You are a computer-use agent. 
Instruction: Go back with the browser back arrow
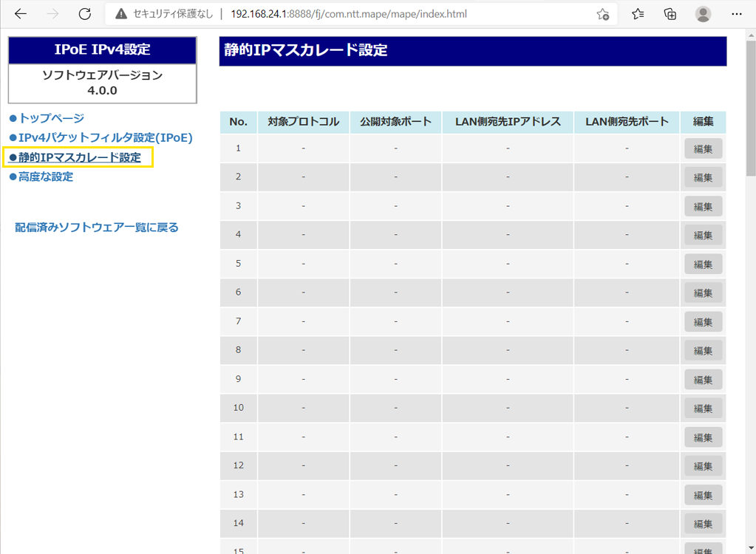tap(20, 14)
